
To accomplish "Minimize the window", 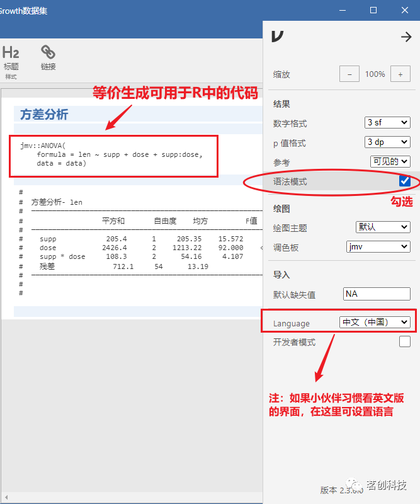I will (x=343, y=10).
